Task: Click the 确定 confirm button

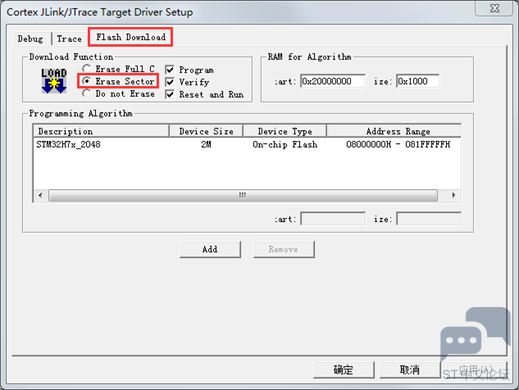Action: pos(344,370)
